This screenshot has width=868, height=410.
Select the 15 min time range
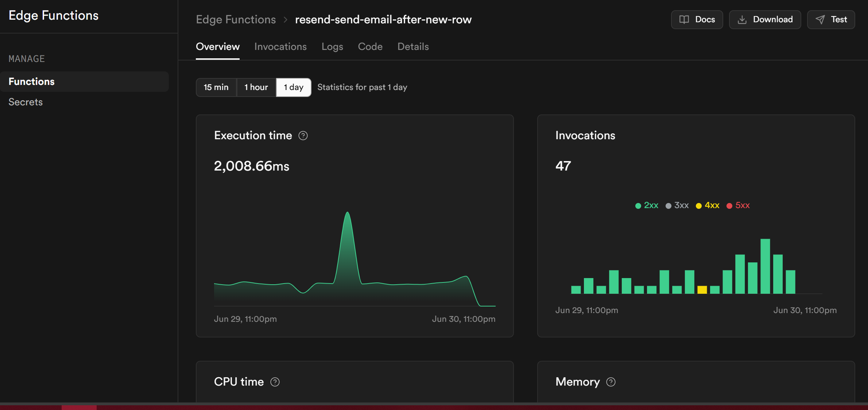click(x=216, y=87)
